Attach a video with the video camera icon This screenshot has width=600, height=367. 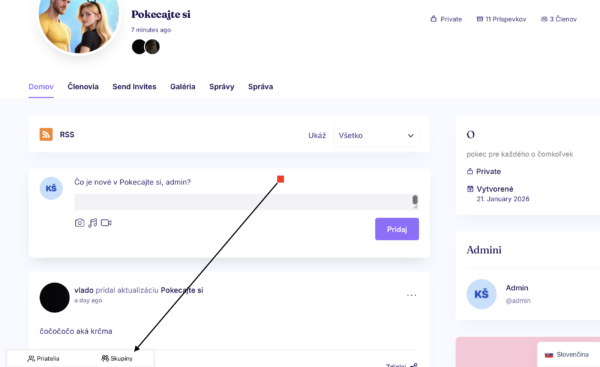tap(106, 223)
